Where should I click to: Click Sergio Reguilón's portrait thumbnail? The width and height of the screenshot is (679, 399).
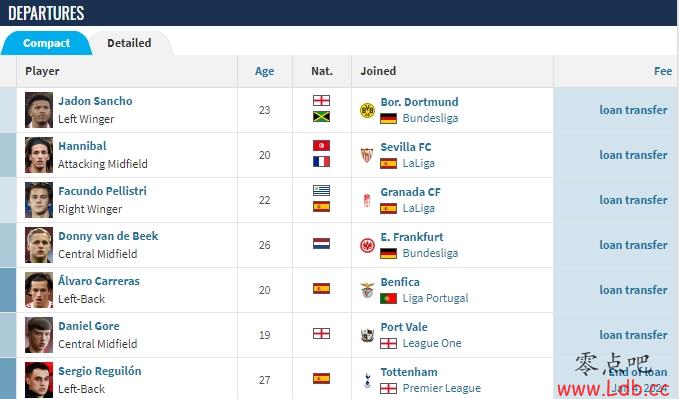click(x=39, y=380)
